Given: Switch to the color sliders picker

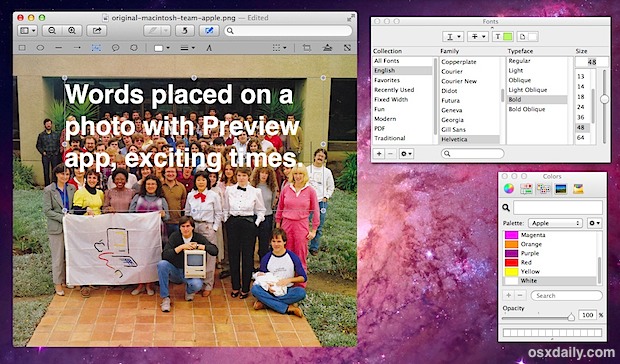Looking at the screenshot, I should pyautogui.click(x=526, y=189).
